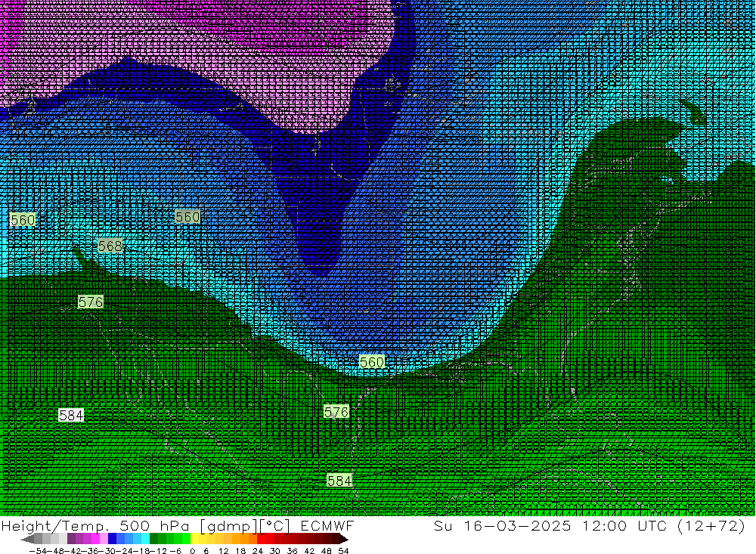The height and width of the screenshot is (554, 756).
Task: Click the 568 height contour label
Action: (110, 246)
